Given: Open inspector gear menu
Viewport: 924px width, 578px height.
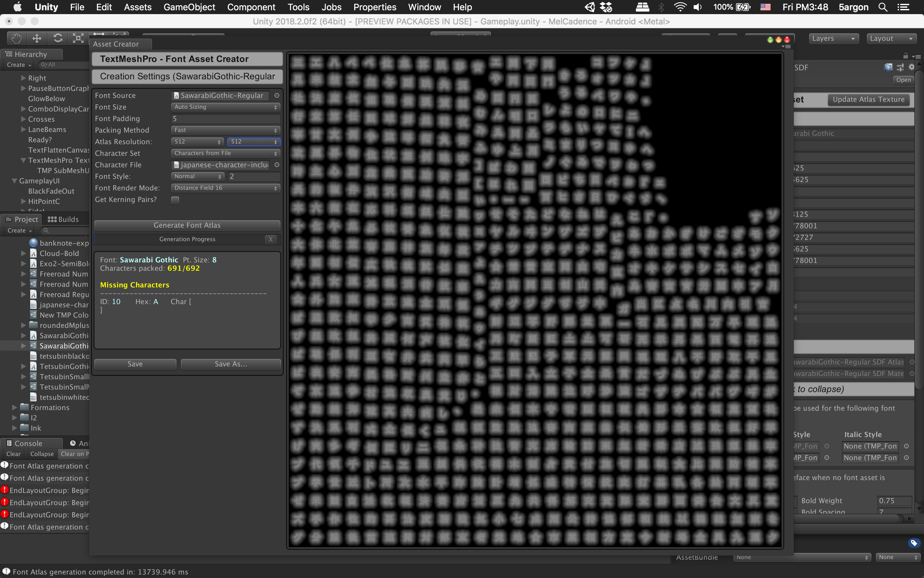Looking at the screenshot, I should (911, 67).
